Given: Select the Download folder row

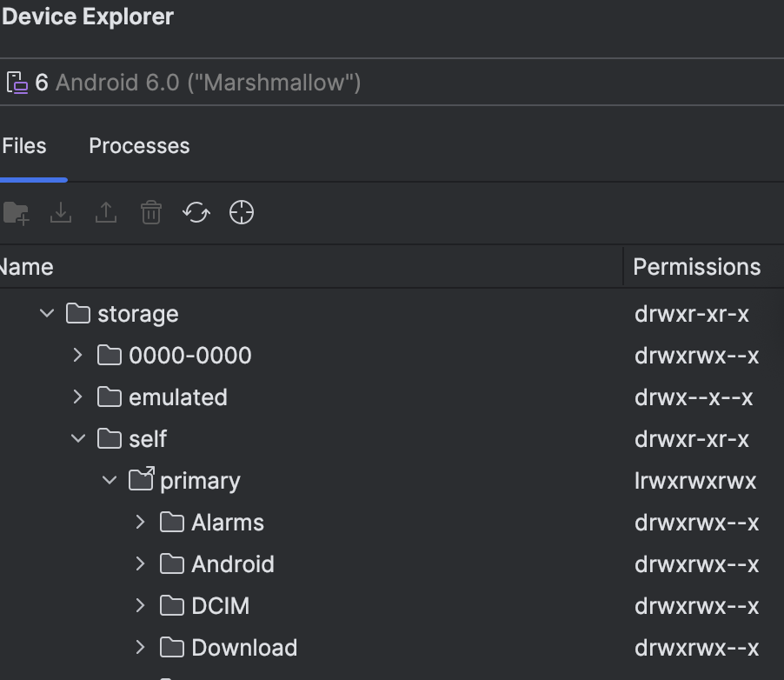Looking at the screenshot, I should coord(244,648).
